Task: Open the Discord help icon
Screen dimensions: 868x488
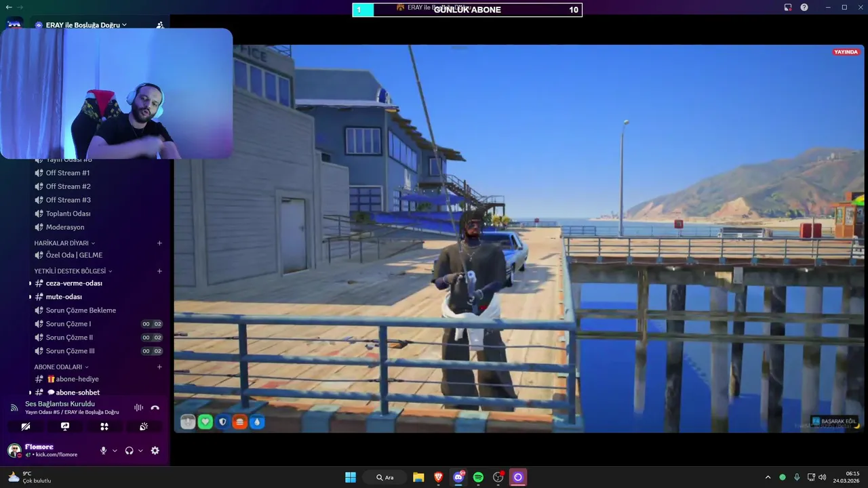Action: 804,7
